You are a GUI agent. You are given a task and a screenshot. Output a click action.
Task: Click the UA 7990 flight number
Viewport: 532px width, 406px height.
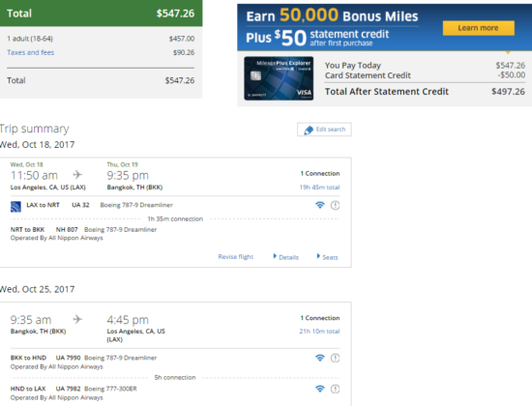(x=69, y=358)
